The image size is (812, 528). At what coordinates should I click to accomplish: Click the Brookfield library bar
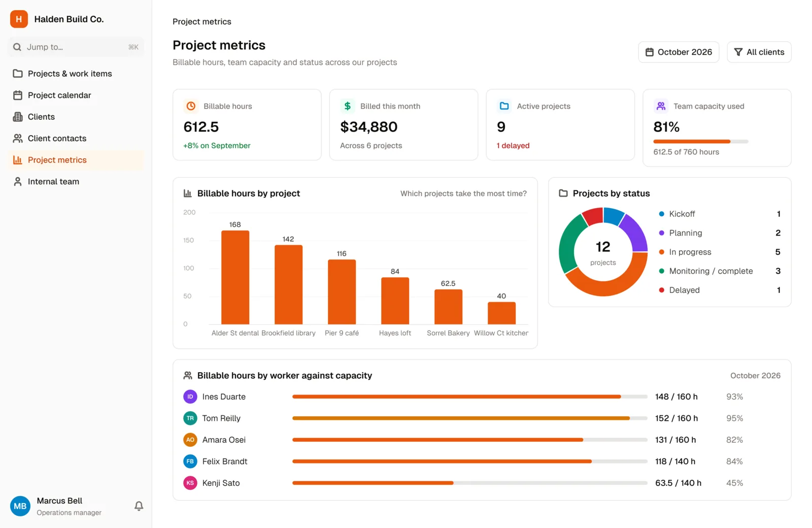288,285
